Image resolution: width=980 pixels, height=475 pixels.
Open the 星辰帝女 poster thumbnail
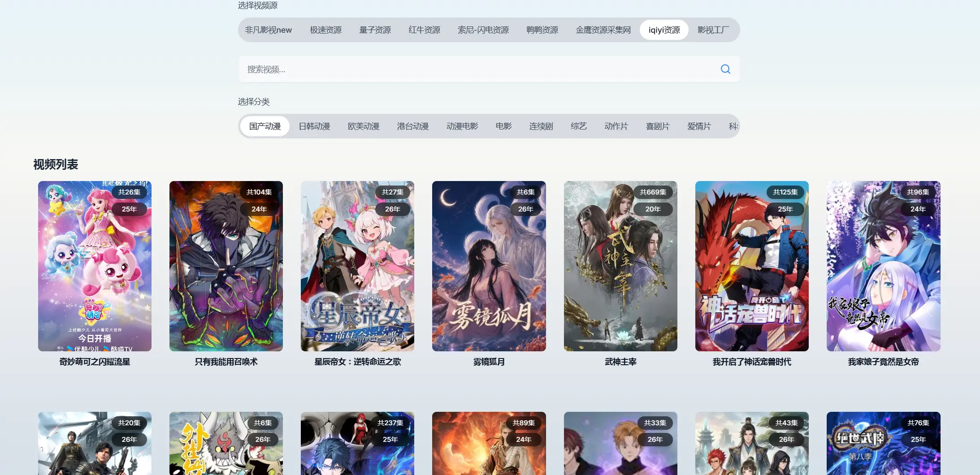[357, 266]
